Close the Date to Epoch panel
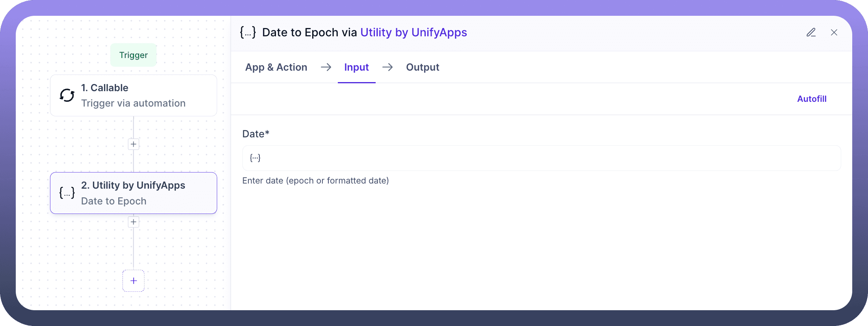 tap(834, 32)
